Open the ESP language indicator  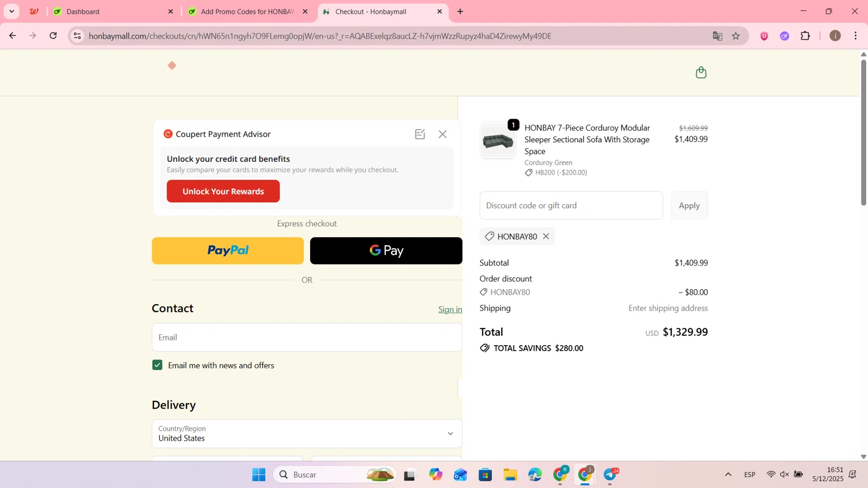click(x=750, y=475)
